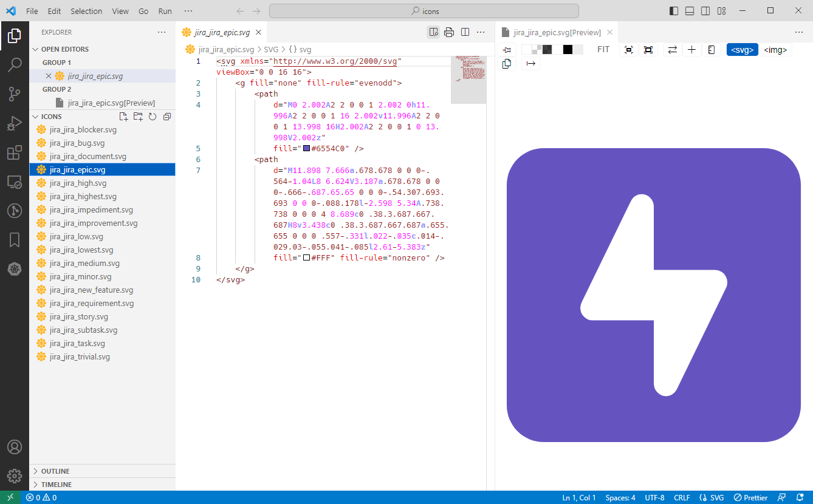This screenshot has width=813, height=504.
Task: Open the Customize Layout dropdown
Action: pyautogui.click(x=721, y=11)
